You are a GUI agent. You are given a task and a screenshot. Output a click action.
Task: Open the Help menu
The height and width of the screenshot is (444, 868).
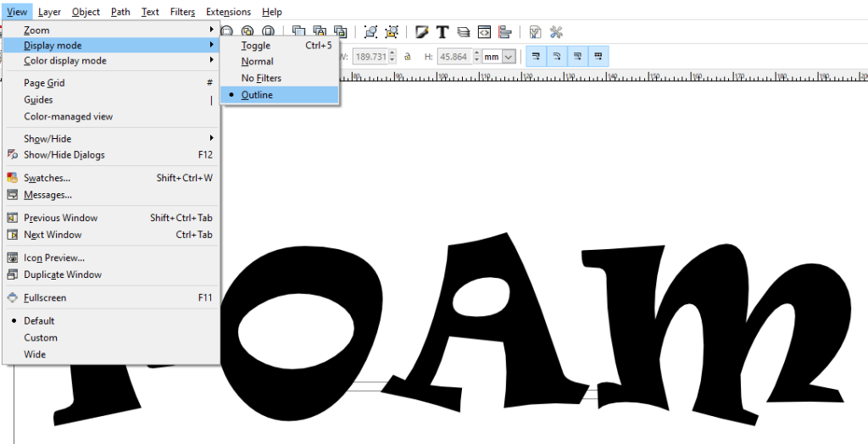272,12
